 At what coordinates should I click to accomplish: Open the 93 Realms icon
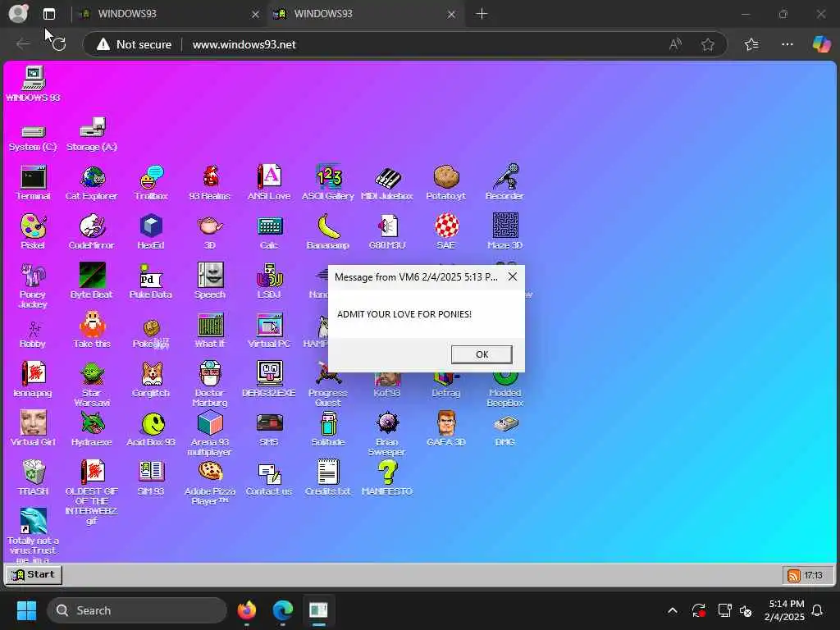coord(210,183)
